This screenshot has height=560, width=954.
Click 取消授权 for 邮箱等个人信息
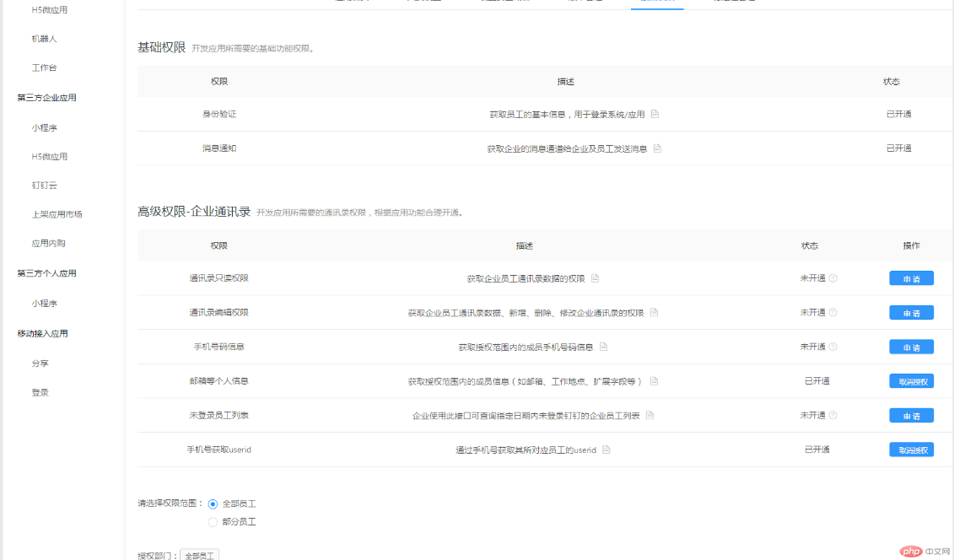911,380
